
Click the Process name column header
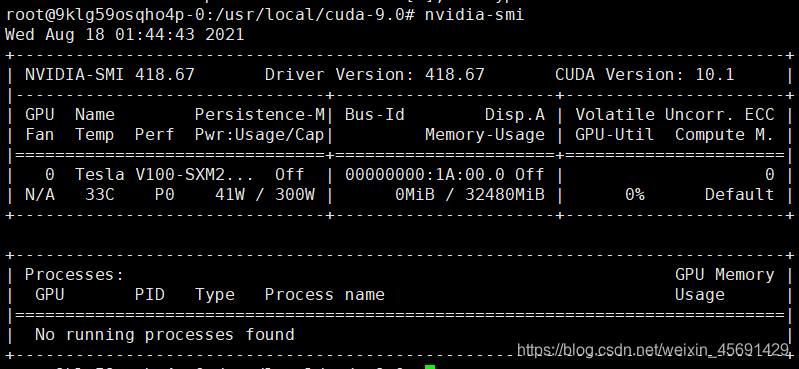325,295
